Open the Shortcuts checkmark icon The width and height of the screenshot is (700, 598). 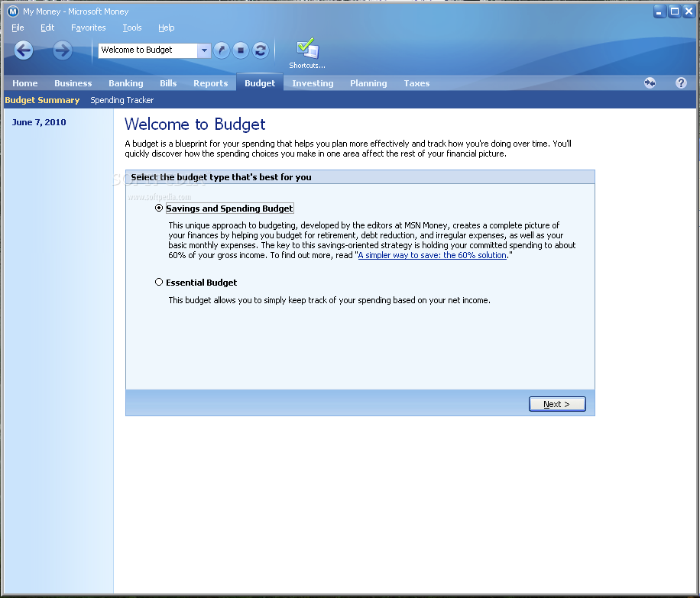[x=308, y=48]
